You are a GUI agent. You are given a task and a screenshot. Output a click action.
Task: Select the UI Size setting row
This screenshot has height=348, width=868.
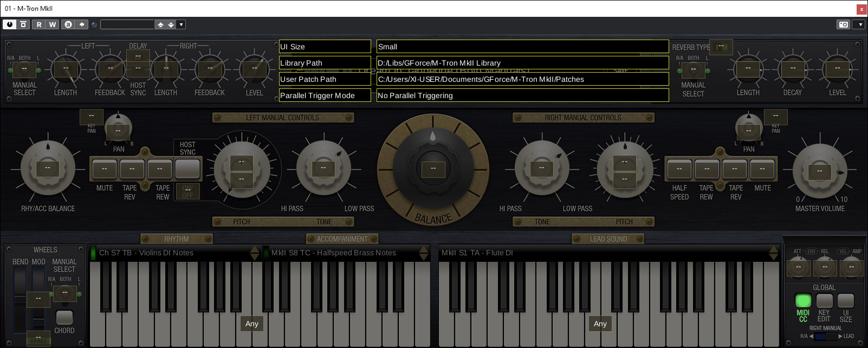click(325, 47)
